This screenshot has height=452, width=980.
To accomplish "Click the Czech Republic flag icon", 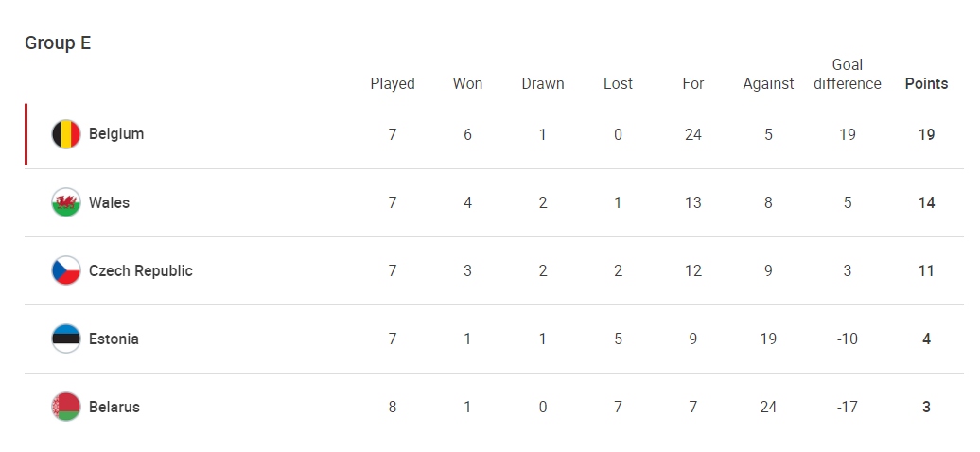I will tap(65, 270).
